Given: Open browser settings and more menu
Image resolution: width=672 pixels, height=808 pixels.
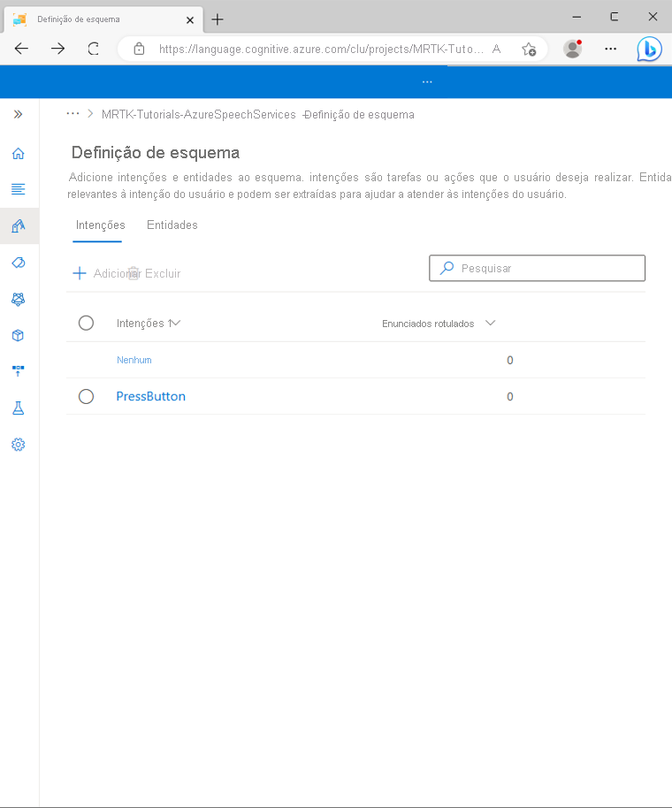Looking at the screenshot, I should 611,49.
